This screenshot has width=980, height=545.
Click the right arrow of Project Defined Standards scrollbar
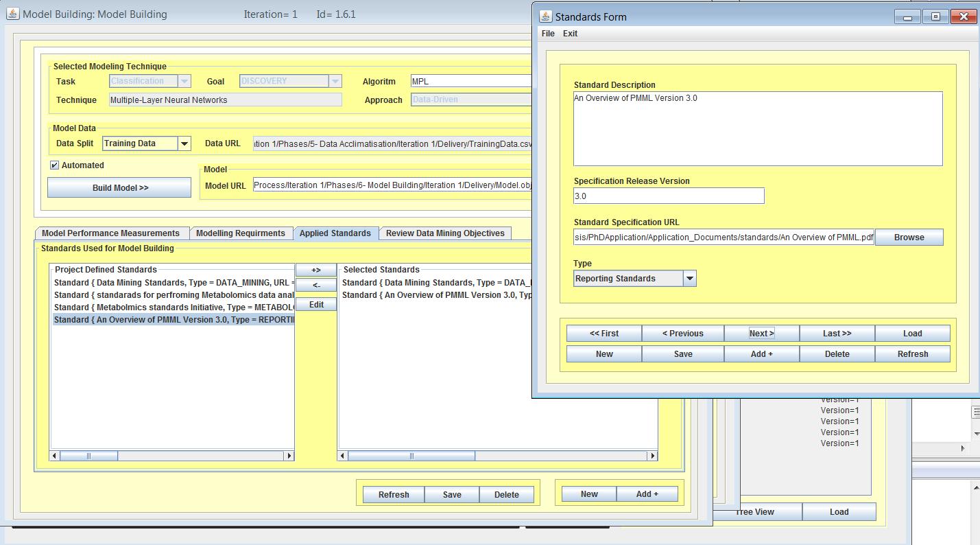[289, 456]
